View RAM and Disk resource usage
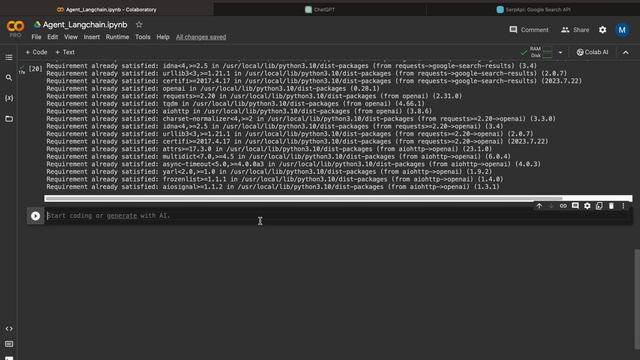This screenshot has height=360, width=640. 541,52
